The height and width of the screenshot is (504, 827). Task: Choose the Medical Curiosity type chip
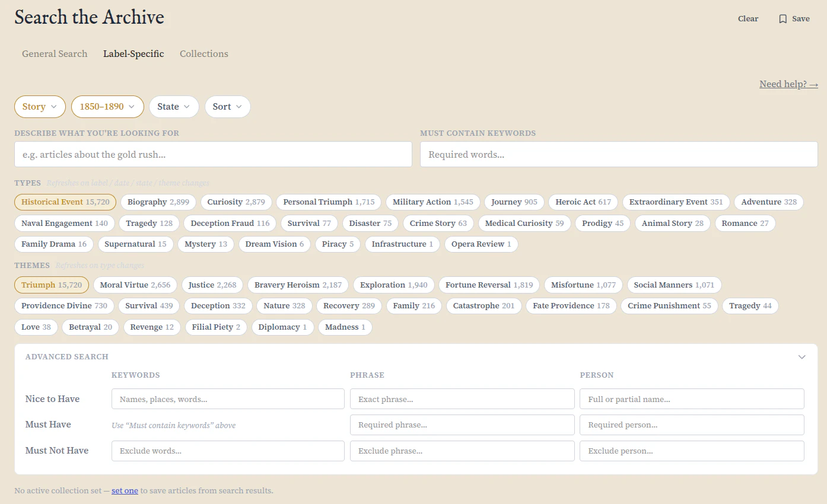click(524, 224)
